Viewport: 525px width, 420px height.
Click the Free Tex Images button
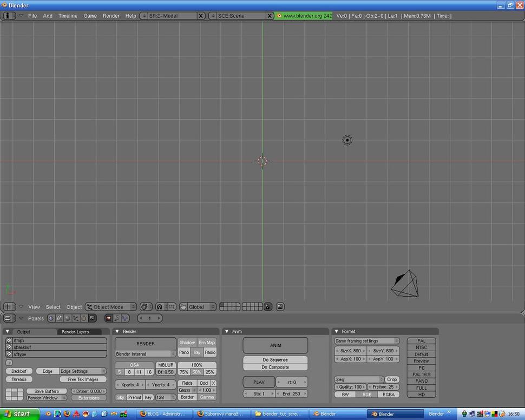[x=83, y=379]
